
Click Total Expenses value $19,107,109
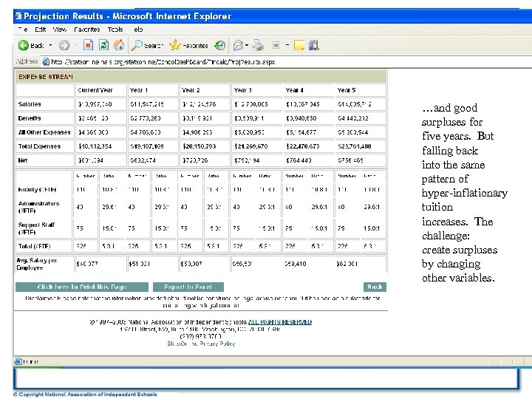[x=147, y=146]
